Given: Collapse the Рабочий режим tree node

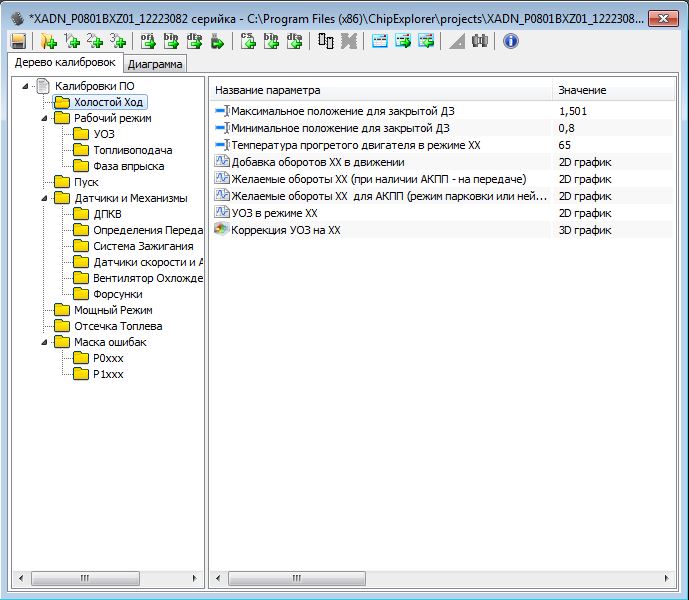Looking at the screenshot, I should click(46, 118).
